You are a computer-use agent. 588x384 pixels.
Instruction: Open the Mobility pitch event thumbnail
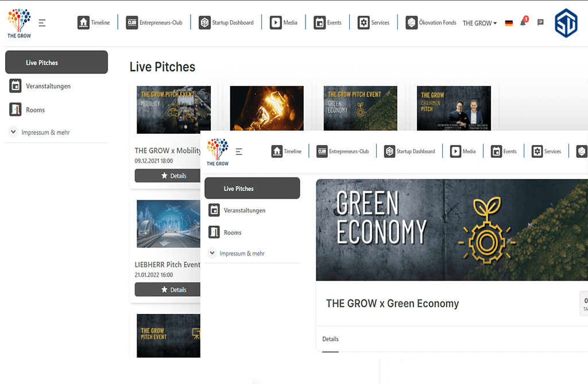pos(173,110)
